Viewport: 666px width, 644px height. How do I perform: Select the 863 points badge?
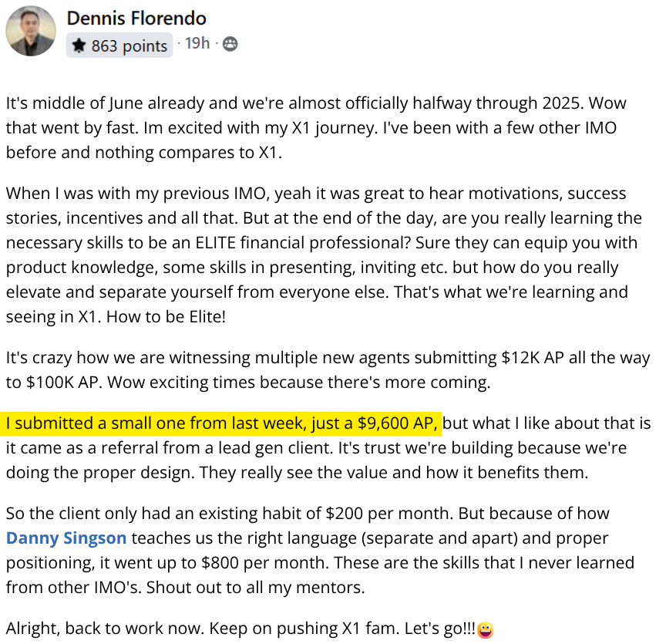click(x=119, y=46)
